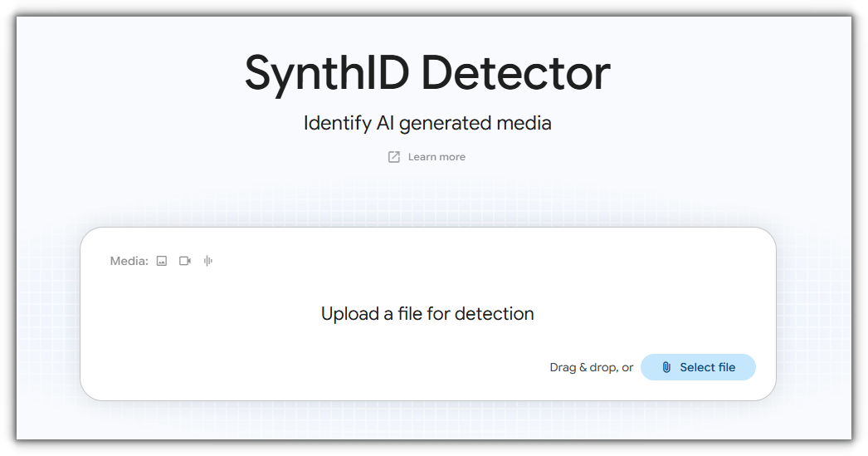Image resolution: width=868 pixels, height=456 pixels.
Task: Click the Select file label text
Action: (708, 367)
